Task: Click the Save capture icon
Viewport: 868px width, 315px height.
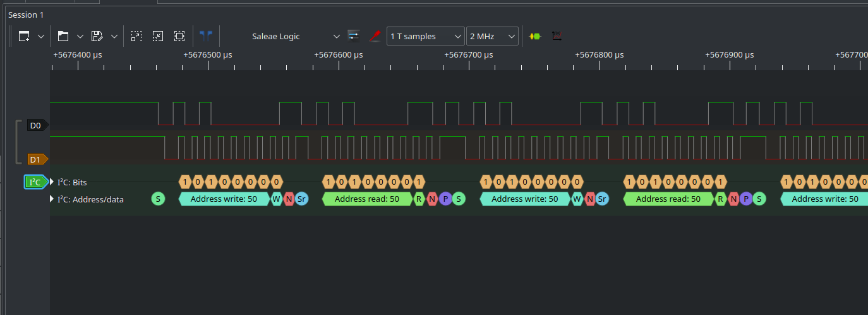Action: [x=97, y=36]
